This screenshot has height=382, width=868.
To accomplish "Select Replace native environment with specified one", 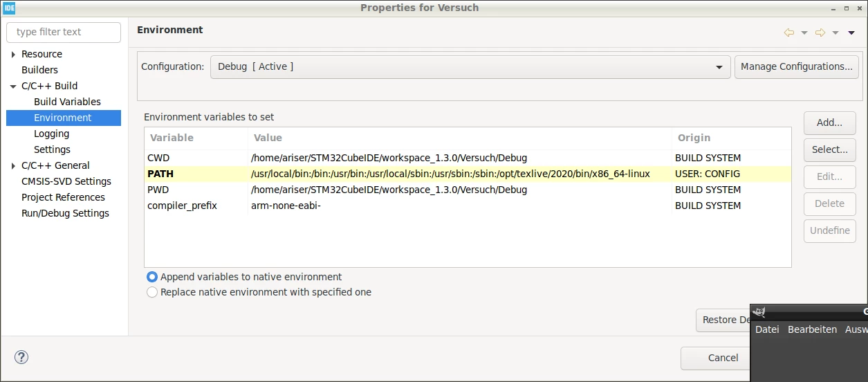I will pos(152,292).
